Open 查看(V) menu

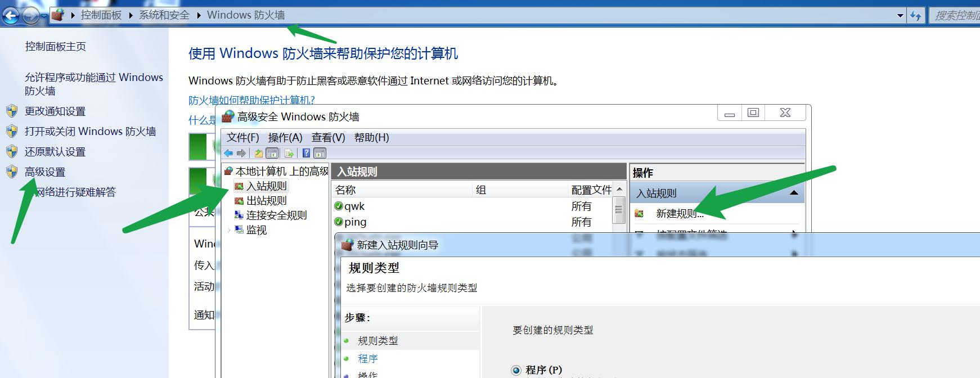click(329, 138)
